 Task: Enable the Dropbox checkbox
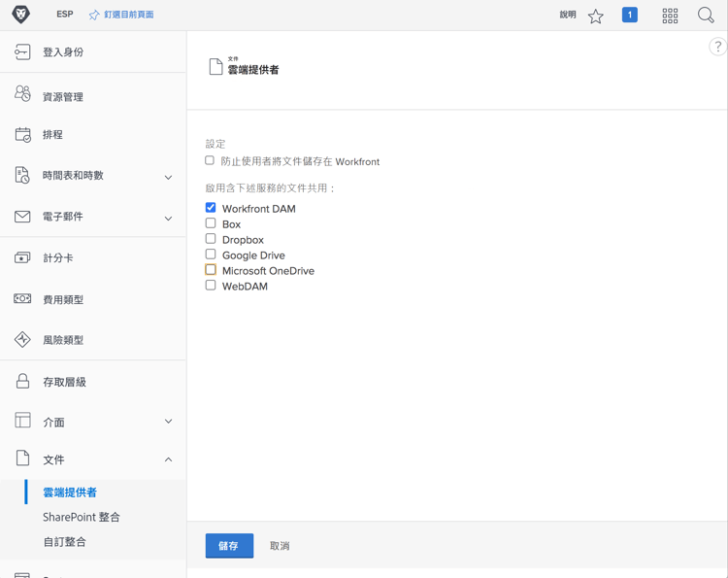211,238
